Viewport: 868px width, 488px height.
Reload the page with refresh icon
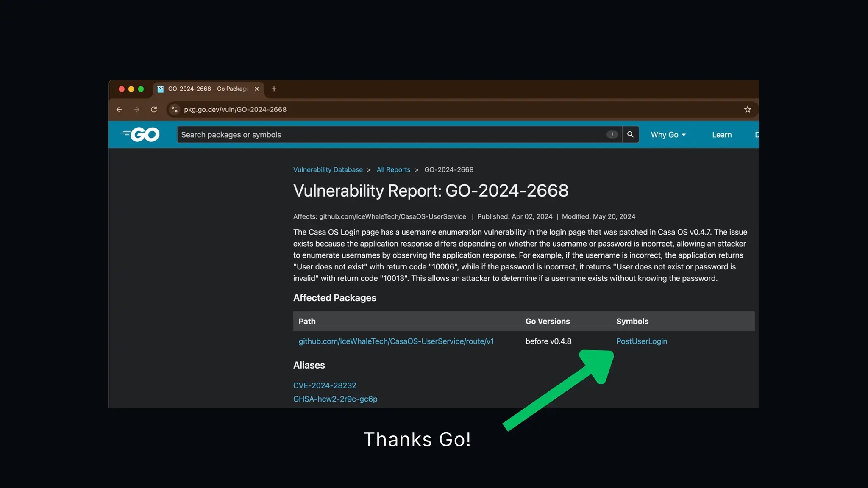[154, 110]
